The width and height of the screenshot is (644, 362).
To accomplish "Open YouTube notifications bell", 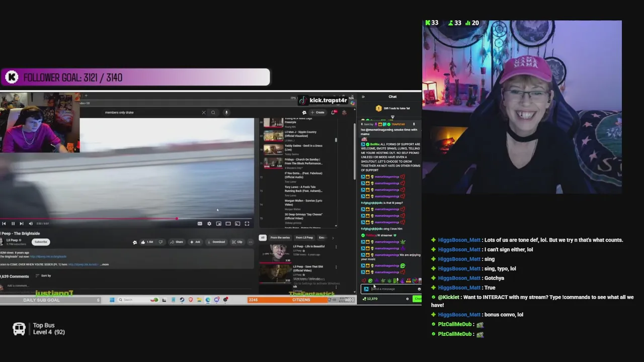I will tap(333, 113).
